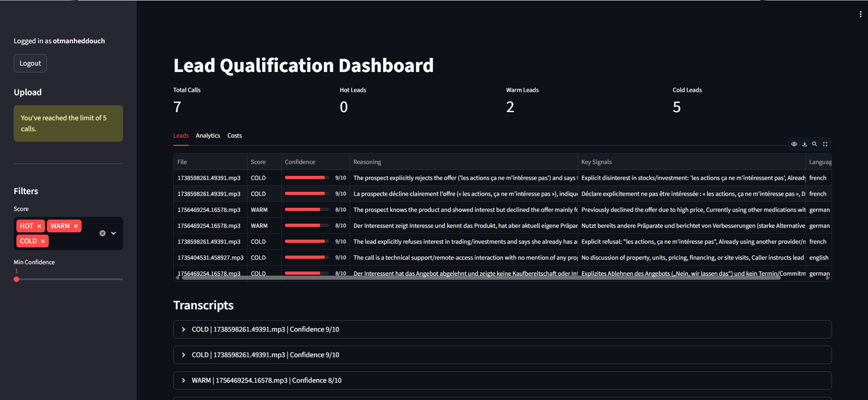
Task: Click the 'Hot Leads' metric label
Action: coord(353,90)
